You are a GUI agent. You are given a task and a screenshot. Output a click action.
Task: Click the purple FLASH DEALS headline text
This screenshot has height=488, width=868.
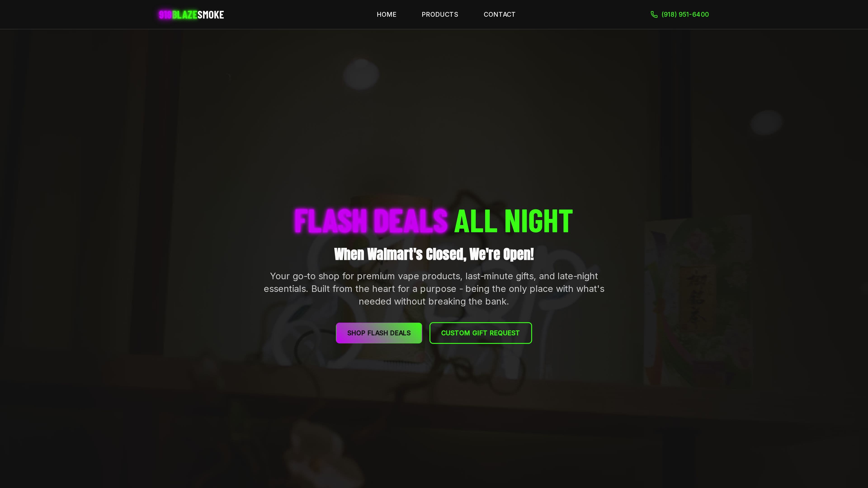(371, 221)
